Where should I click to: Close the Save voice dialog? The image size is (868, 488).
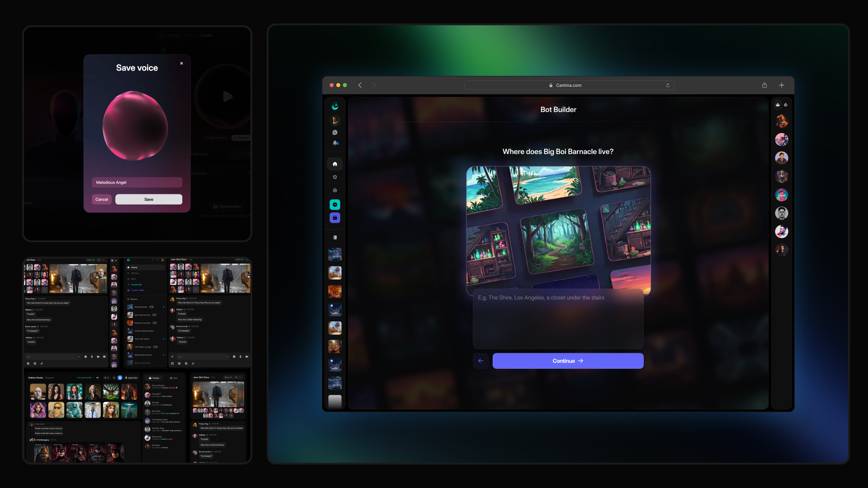click(x=182, y=63)
